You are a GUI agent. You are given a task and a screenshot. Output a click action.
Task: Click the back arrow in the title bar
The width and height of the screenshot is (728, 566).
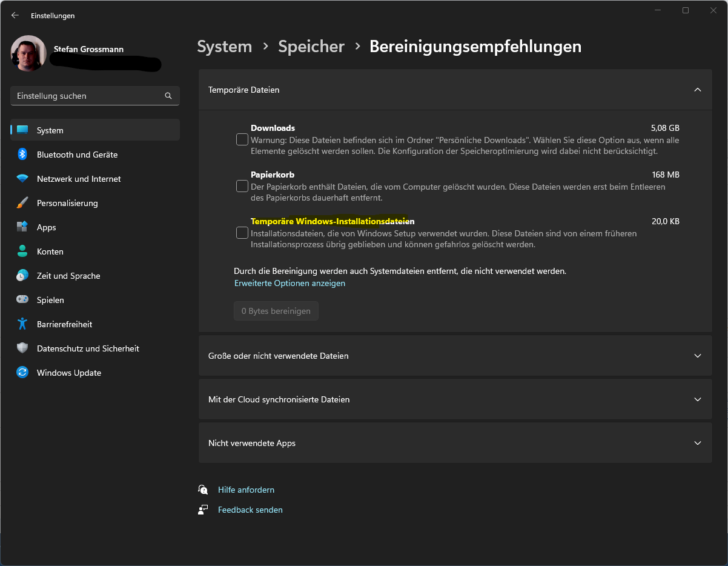tap(15, 16)
